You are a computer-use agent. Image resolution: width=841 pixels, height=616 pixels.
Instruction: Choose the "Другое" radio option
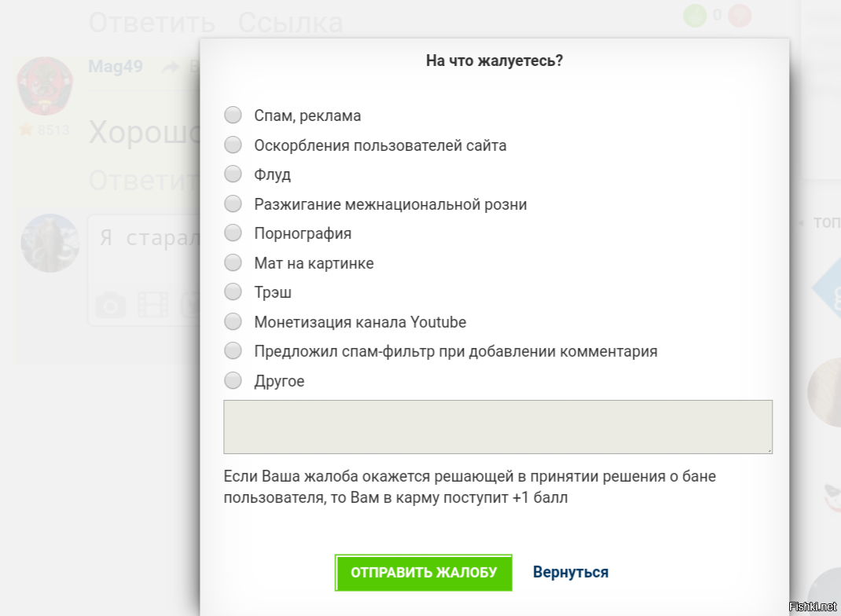pyautogui.click(x=233, y=380)
